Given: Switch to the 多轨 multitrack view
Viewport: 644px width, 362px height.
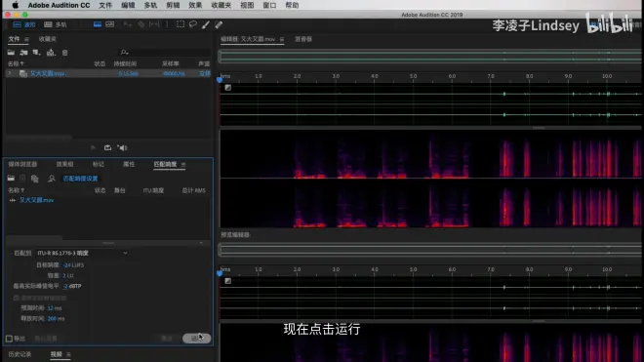Looking at the screenshot, I should [56, 24].
